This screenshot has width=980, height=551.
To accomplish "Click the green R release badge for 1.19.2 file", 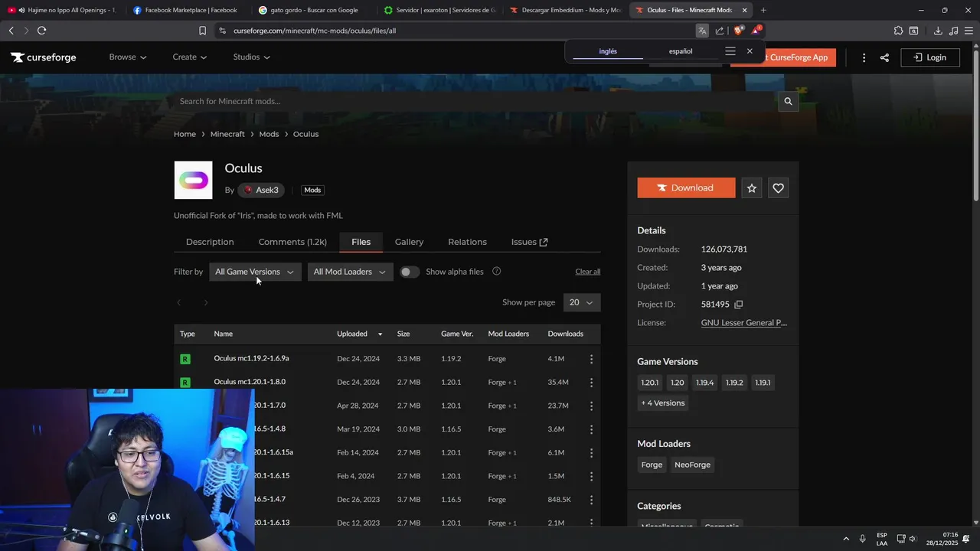I will pos(185,359).
